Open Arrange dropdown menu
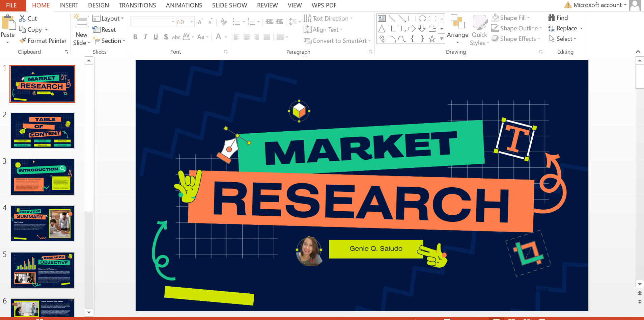Viewport: 644px width, 320px height. coord(457,30)
